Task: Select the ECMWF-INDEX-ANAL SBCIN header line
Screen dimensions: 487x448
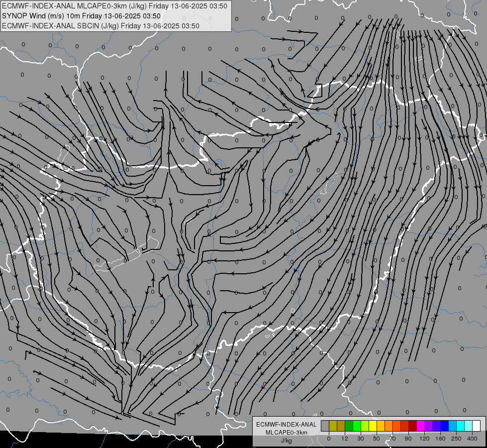Action: 100,26
